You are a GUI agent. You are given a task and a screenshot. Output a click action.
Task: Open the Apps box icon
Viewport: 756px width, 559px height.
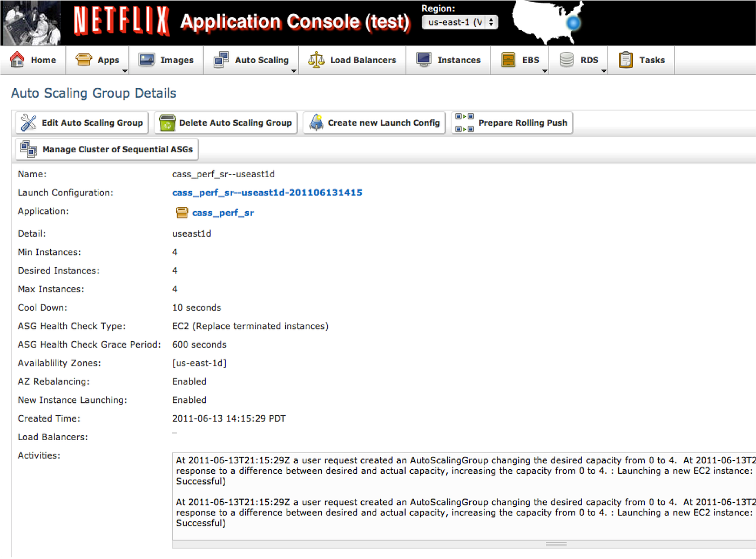[84, 58]
